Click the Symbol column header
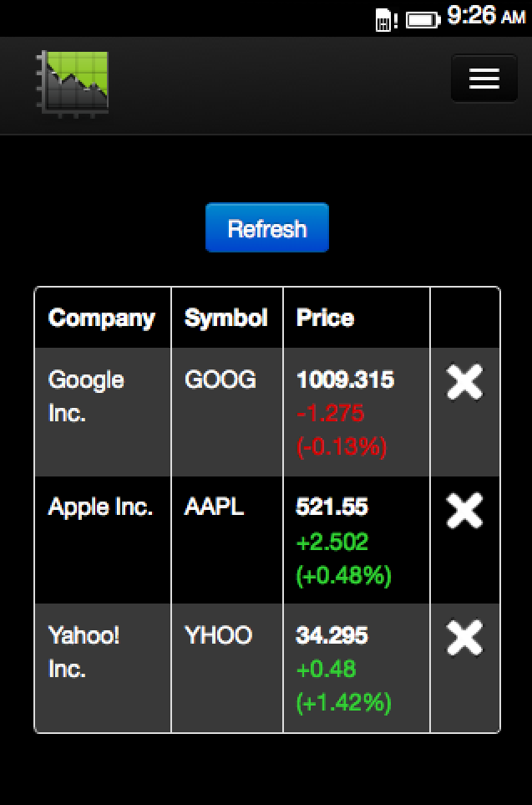Viewport: 532px width, 805px height. coord(226,318)
